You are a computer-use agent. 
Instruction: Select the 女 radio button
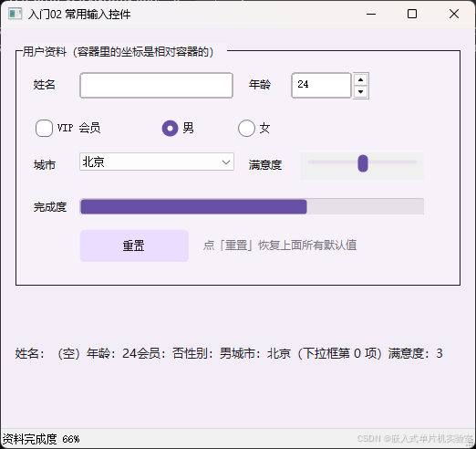point(246,128)
